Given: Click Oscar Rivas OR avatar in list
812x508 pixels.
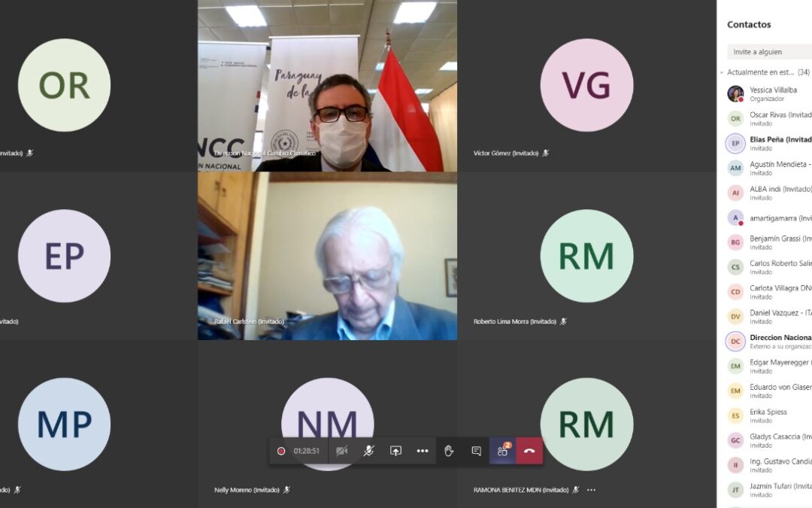Looking at the screenshot, I should tap(735, 118).
